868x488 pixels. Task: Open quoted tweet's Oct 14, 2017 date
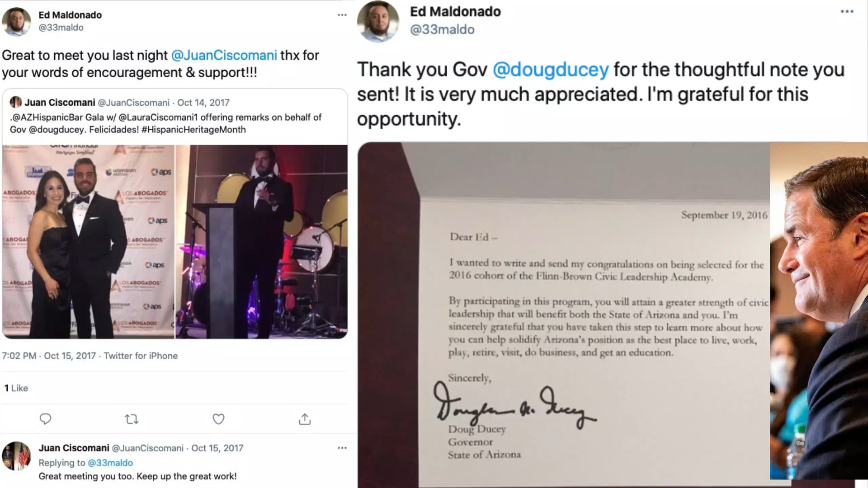203,103
